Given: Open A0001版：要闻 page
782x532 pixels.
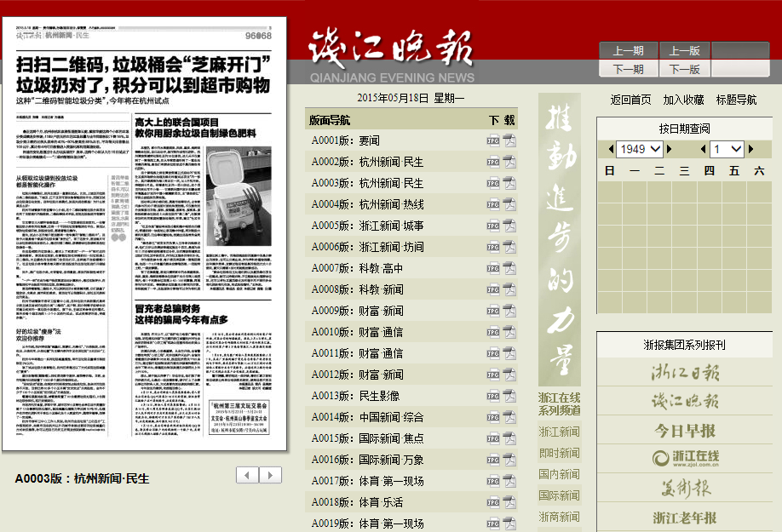Looking at the screenshot, I should pyautogui.click(x=346, y=141).
